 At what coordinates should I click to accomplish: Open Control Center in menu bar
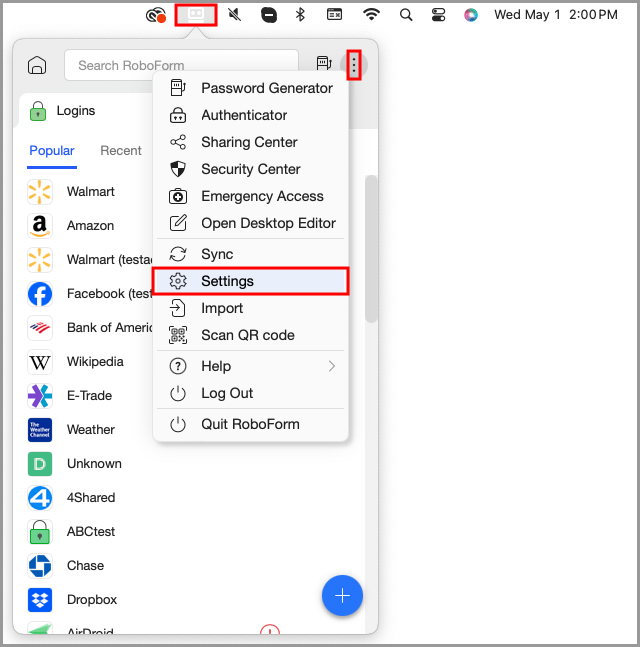pyautogui.click(x=438, y=15)
